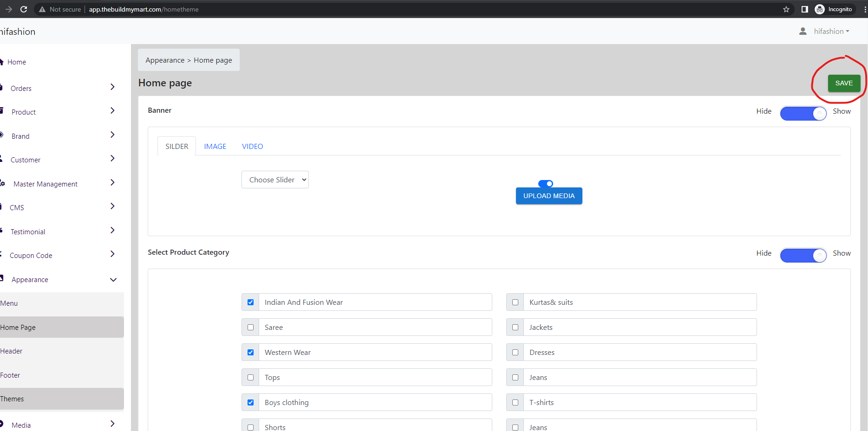Open the Menu item under Appearance
The width and height of the screenshot is (868, 431).
click(x=62, y=303)
